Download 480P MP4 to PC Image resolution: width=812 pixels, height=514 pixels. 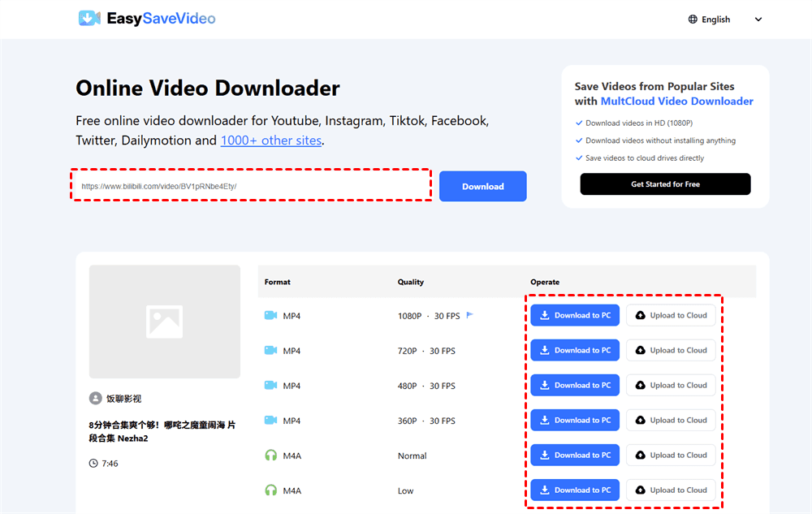pyautogui.click(x=575, y=385)
